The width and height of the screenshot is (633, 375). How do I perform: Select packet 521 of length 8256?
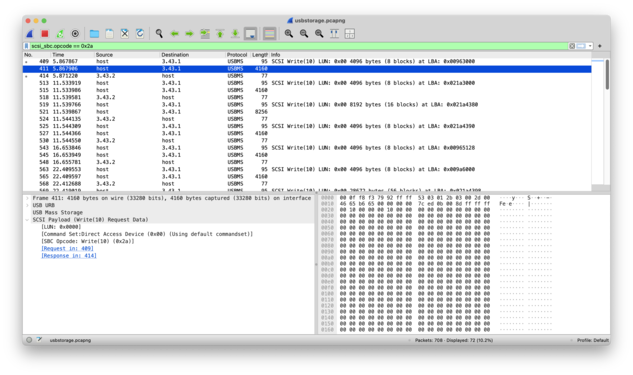point(307,112)
